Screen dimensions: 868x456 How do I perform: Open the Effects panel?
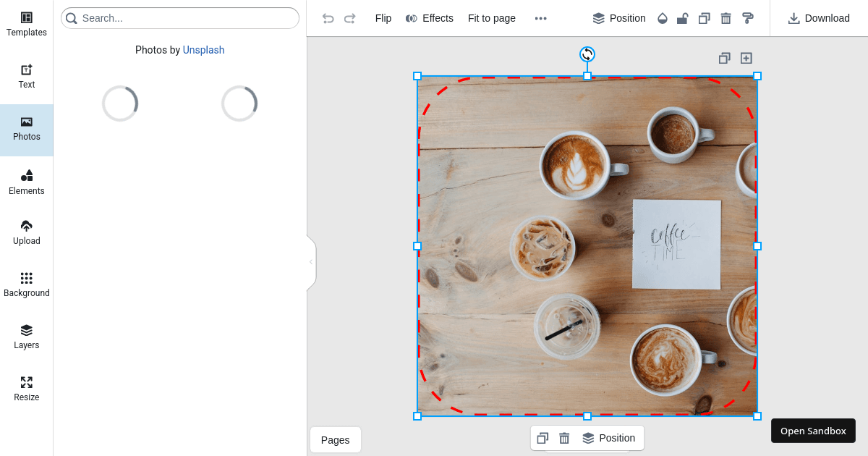coord(430,18)
